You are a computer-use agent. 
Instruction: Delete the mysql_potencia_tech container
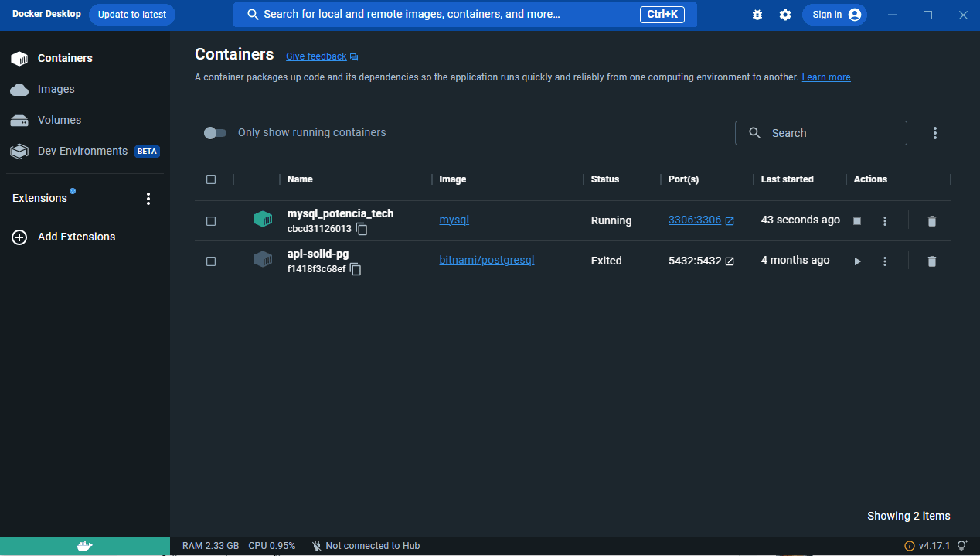[x=931, y=221]
